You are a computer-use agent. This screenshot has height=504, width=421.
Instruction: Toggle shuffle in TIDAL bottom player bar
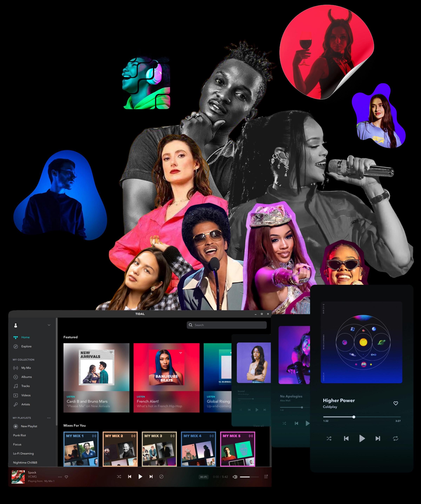119,477
